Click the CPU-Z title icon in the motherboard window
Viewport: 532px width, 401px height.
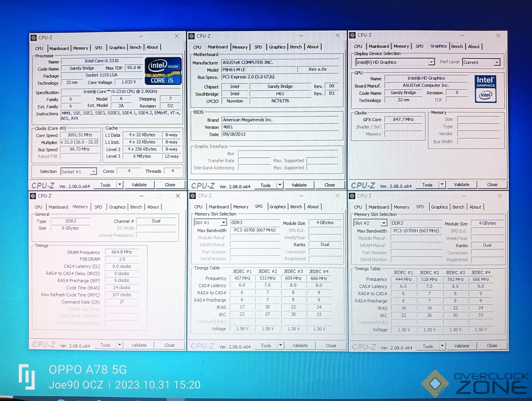[x=192, y=36]
